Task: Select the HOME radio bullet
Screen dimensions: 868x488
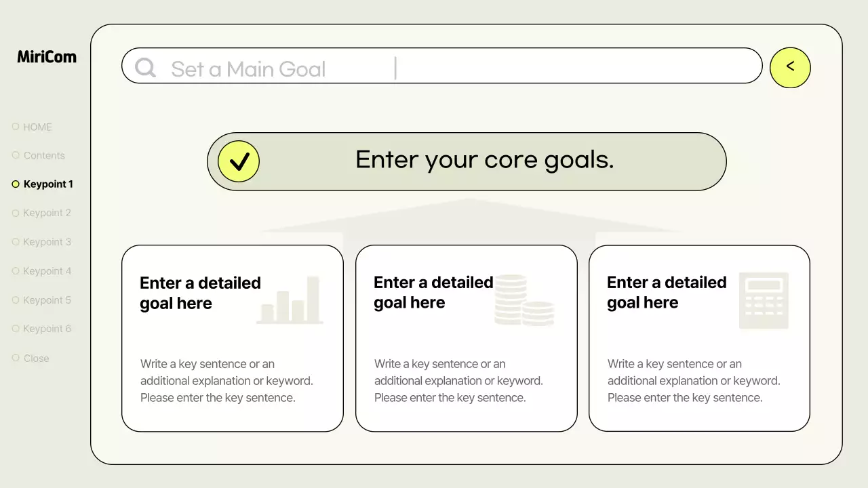Action: [x=16, y=127]
